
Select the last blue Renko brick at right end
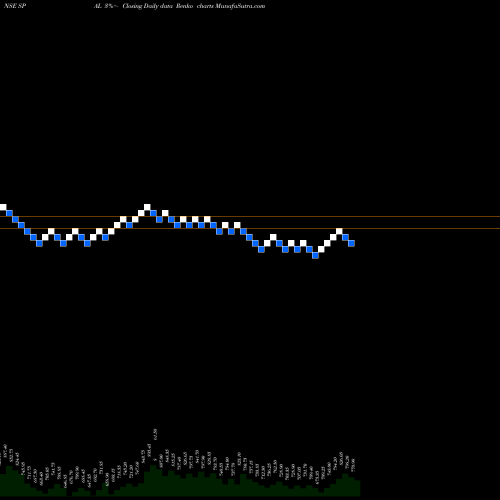(351, 243)
